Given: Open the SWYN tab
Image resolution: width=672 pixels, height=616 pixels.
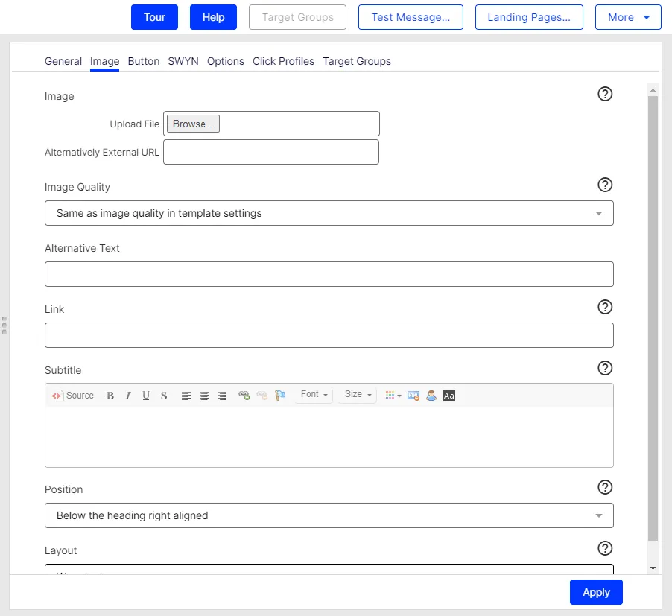Looking at the screenshot, I should pos(183,61).
